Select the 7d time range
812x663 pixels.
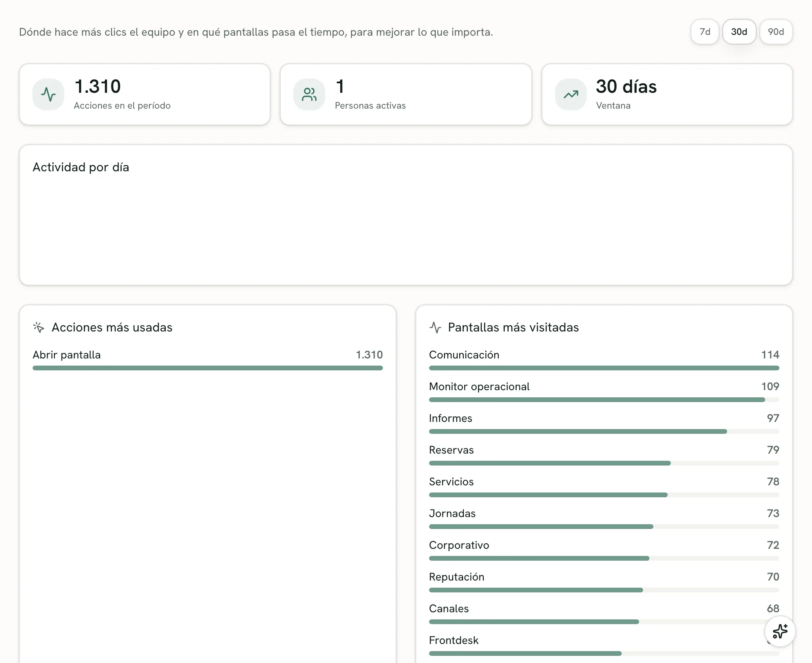pyautogui.click(x=705, y=32)
